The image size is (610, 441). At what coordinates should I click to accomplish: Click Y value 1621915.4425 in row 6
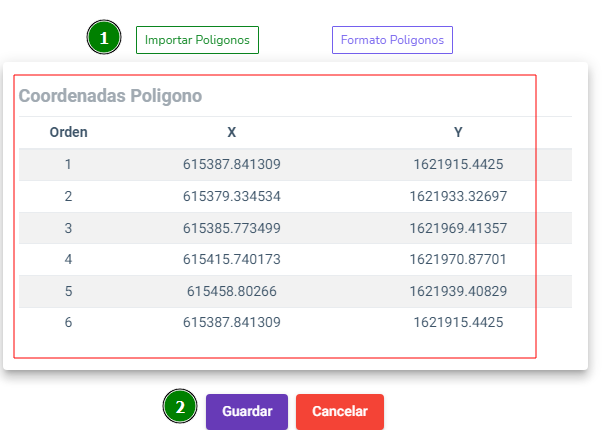coord(458,322)
